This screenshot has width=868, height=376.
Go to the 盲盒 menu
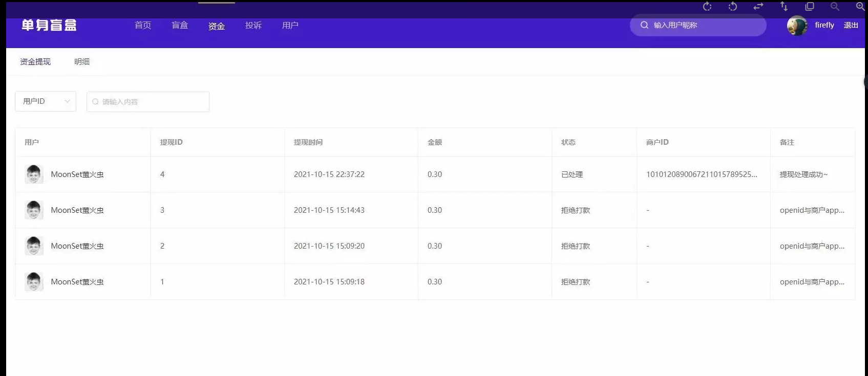[180, 26]
